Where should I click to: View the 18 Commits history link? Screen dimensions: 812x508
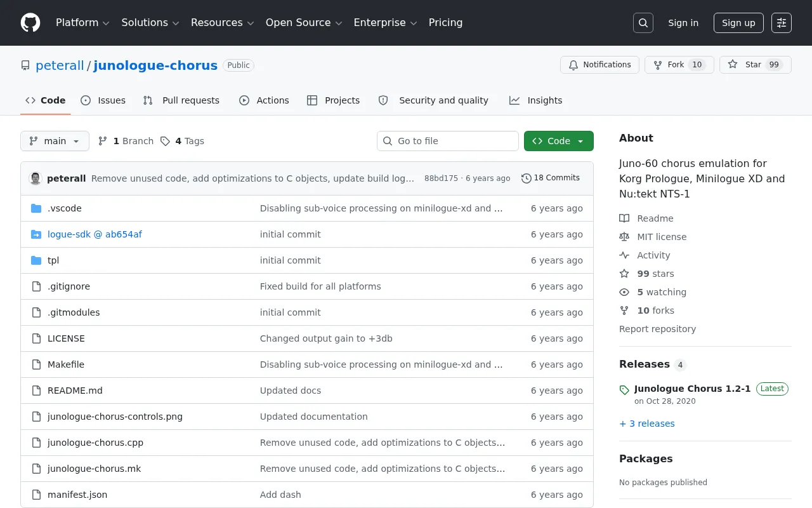[551, 178]
